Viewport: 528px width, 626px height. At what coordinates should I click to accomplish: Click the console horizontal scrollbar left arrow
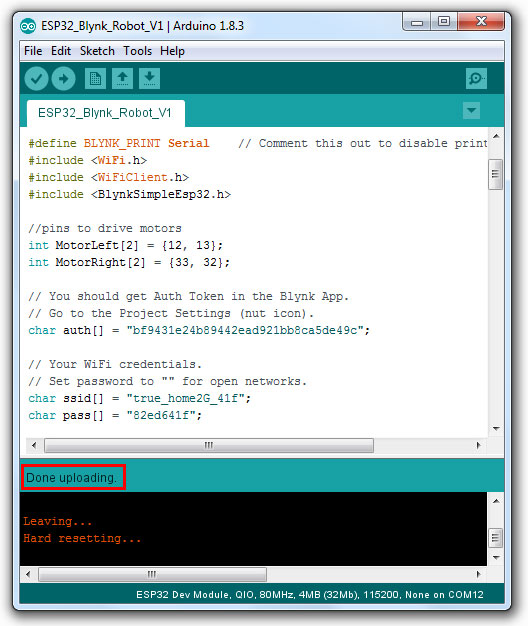click(x=28, y=574)
